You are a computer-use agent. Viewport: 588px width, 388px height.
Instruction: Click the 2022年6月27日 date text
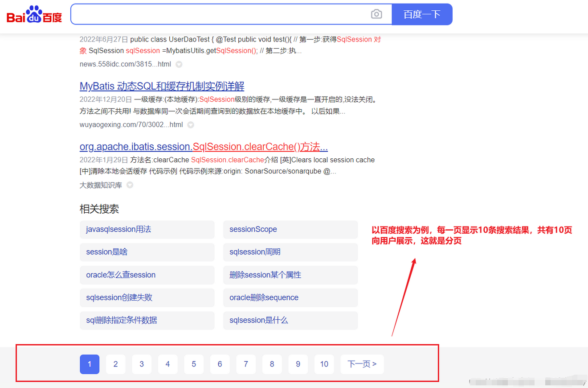[104, 39]
